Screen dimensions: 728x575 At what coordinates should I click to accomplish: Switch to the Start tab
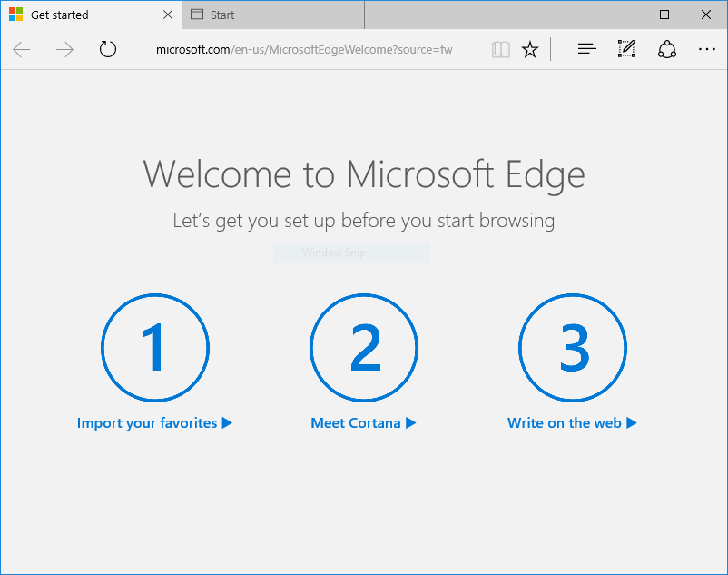click(273, 15)
